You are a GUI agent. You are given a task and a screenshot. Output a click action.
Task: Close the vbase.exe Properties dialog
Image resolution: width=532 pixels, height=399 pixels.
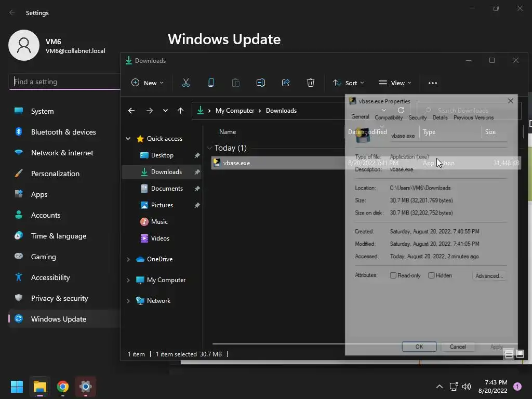coord(510,101)
